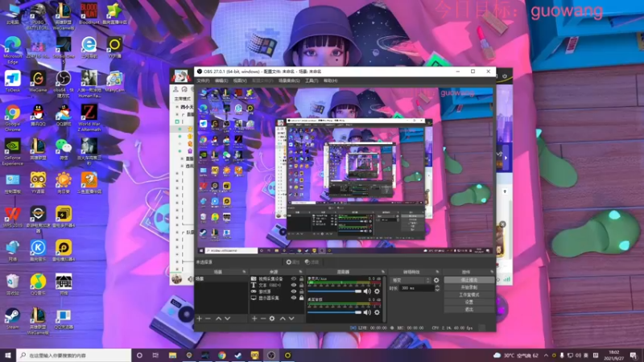Image resolution: width=644 pixels, height=362 pixels.
Task: Open the Windows Start button
Action: click(8, 356)
